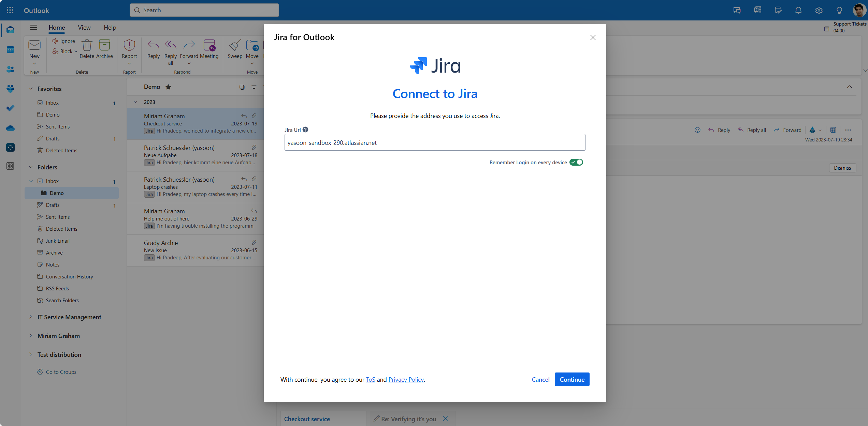Click the Archive ribbon icon
868x426 pixels.
tap(104, 46)
